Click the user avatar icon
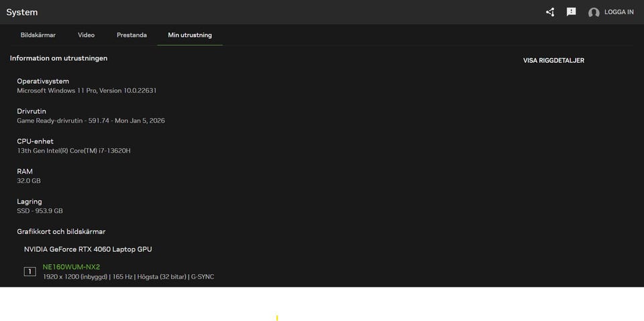This screenshot has width=644, height=321. [x=594, y=13]
